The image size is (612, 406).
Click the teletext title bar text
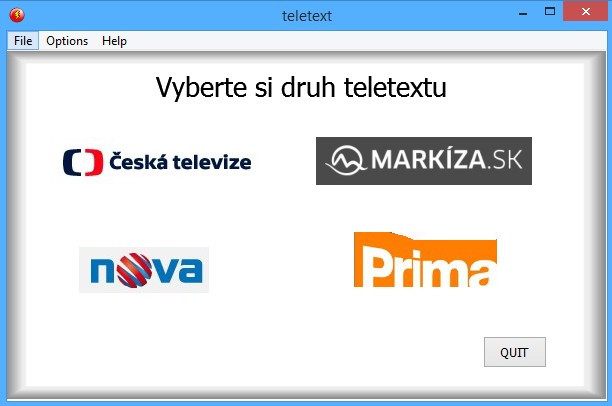coord(307,16)
